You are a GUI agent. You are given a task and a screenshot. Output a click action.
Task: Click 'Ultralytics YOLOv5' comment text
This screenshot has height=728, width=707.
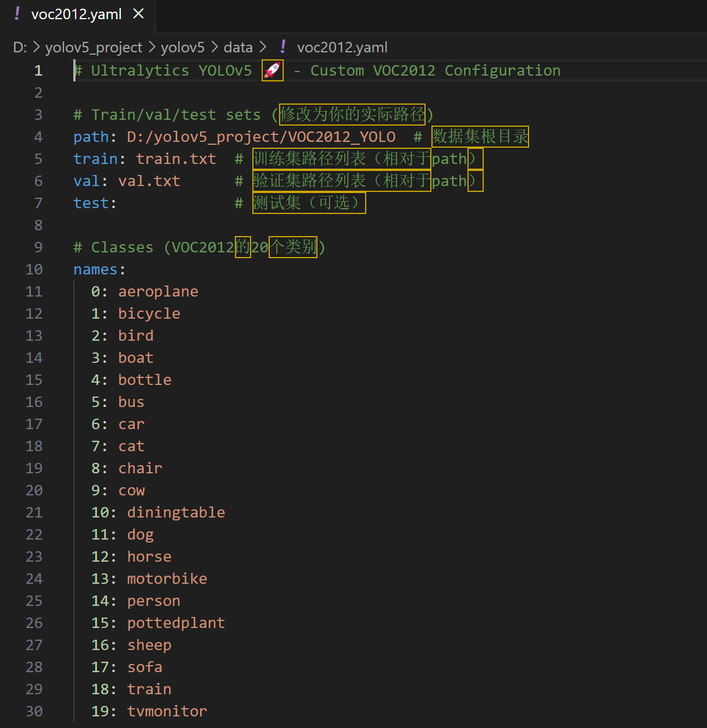[172, 71]
